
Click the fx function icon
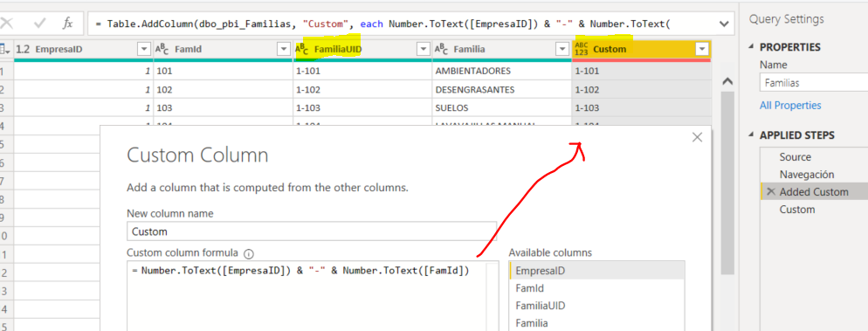coord(67,24)
